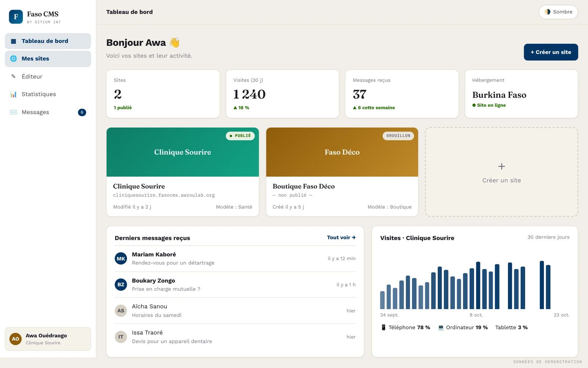Image resolution: width=588 pixels, height=368 pixels.
Task: Open message 'Horaires du samedi'
Action: click(235, 311)
